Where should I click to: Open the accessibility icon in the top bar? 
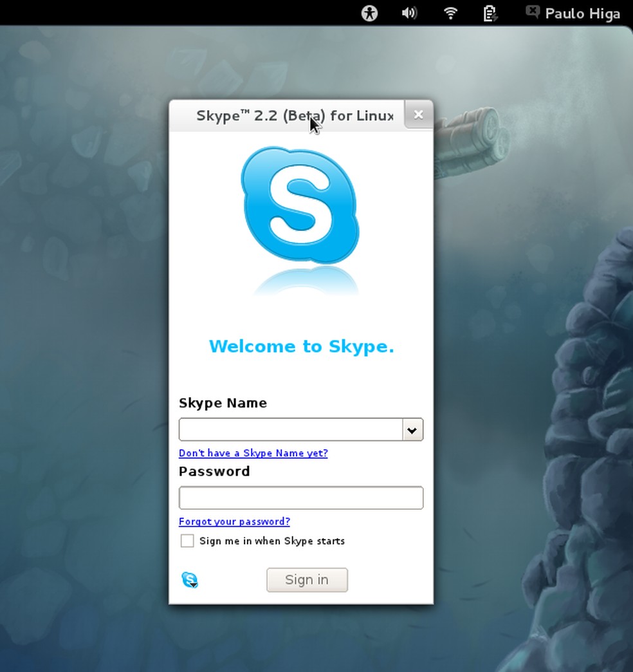[369, 13]
